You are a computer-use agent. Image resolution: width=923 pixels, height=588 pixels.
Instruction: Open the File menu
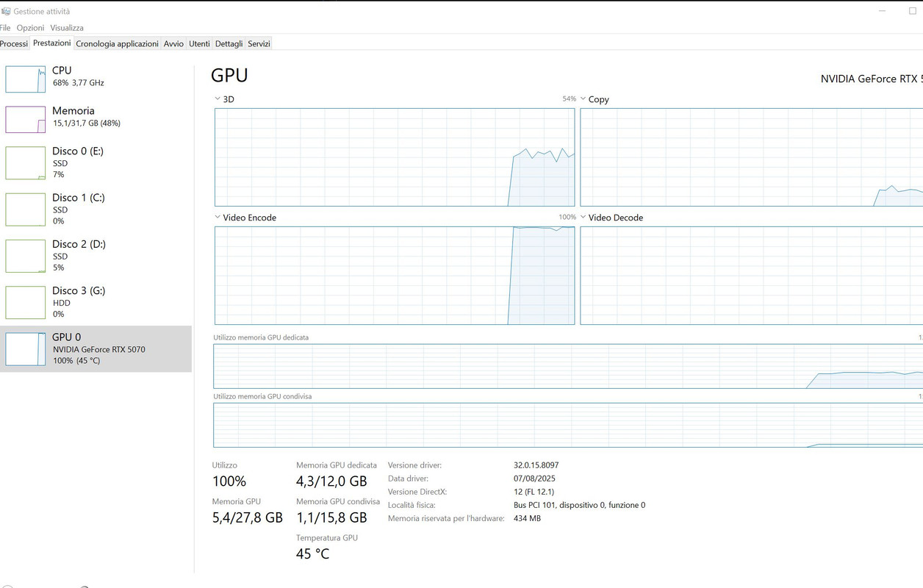[6, 28]
